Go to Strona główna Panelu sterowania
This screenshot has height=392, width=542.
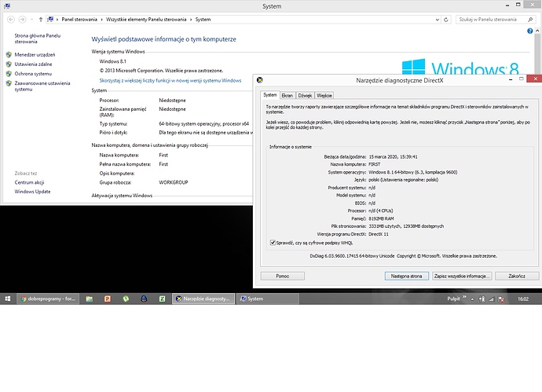coord(38,38)
